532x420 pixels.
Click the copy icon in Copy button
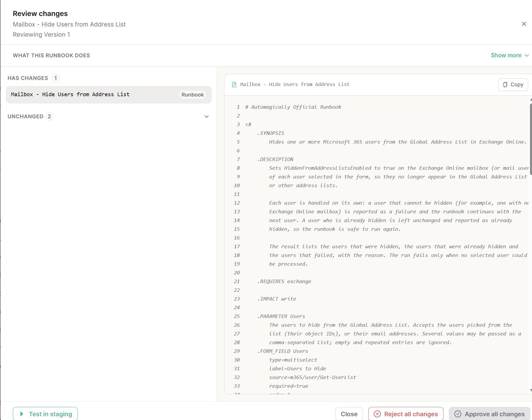[x=505, y=85]
